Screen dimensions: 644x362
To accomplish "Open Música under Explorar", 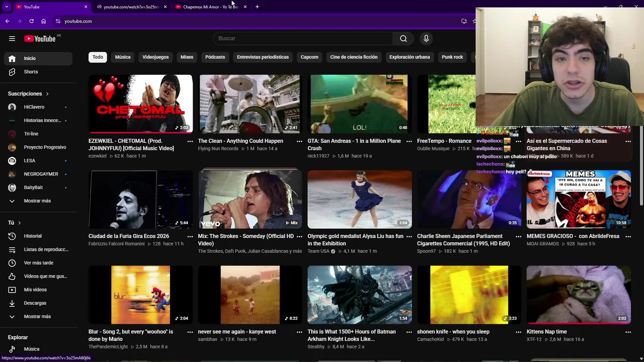I will coord(38,349).
